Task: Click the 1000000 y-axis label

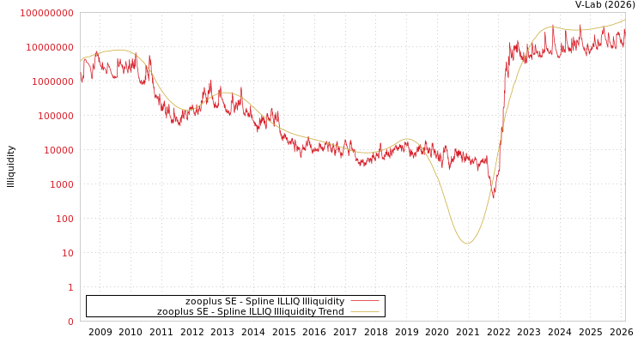Action: point(52,81)
